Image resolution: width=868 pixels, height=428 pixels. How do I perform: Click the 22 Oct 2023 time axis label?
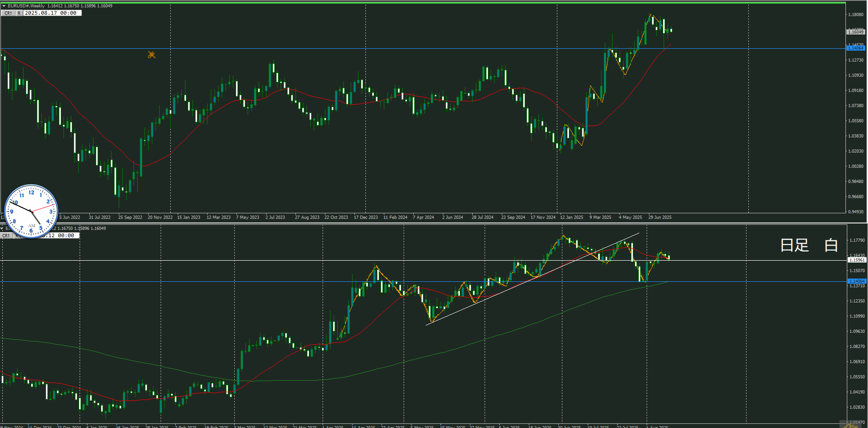(336, 217)
